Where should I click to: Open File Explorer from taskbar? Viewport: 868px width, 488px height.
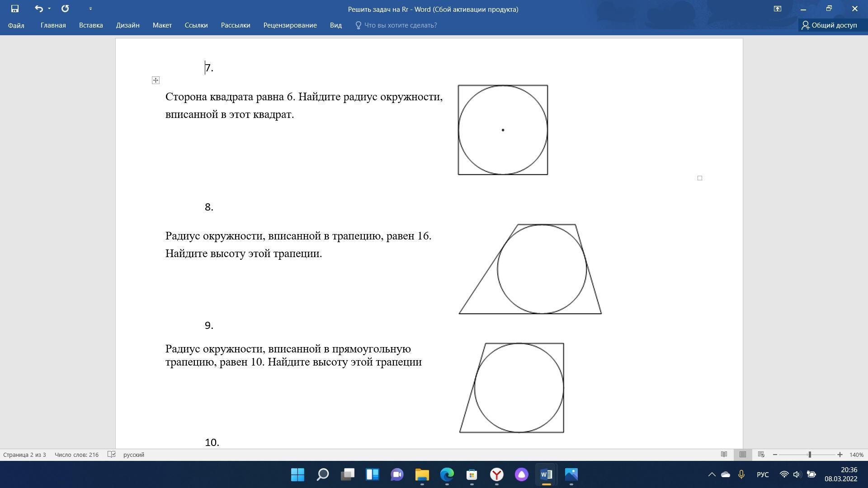(422, 474)
